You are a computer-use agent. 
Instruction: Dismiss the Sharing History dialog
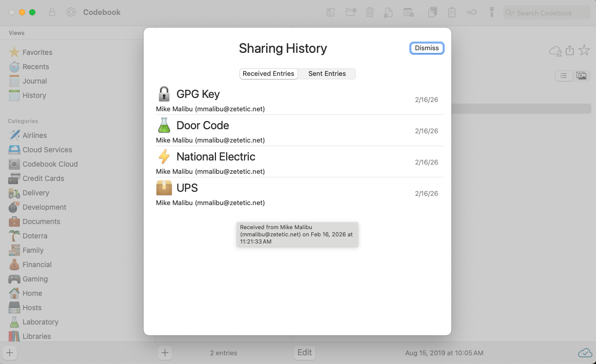point(427,48)
